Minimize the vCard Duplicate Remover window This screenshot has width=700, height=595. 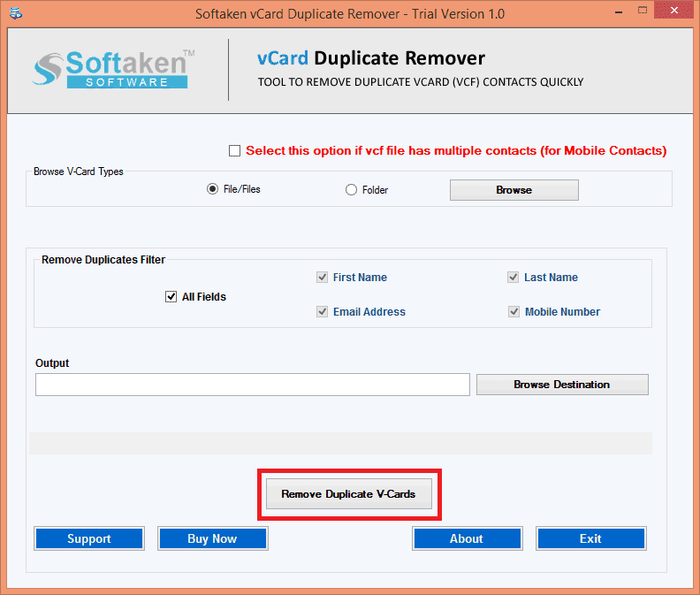tap(619, 11)
